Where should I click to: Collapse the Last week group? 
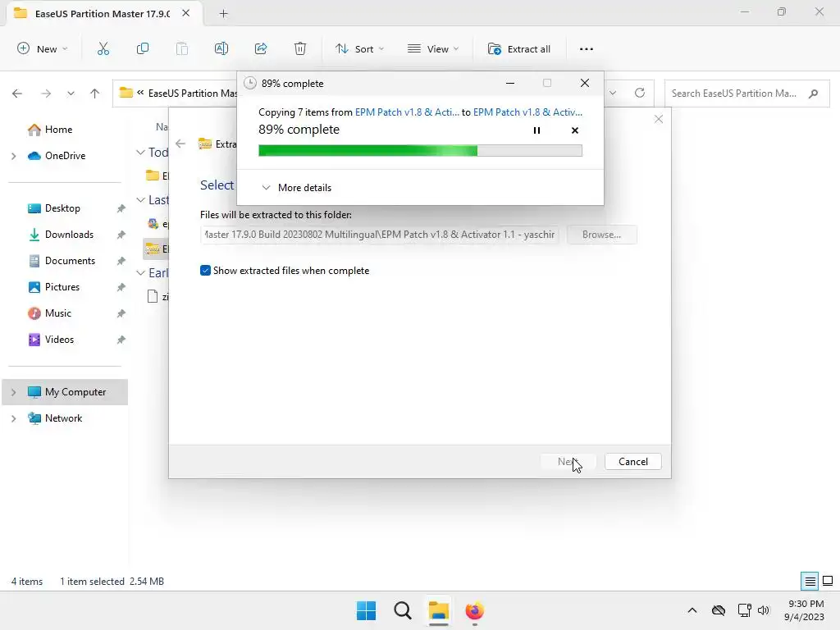tap(140, 200)
